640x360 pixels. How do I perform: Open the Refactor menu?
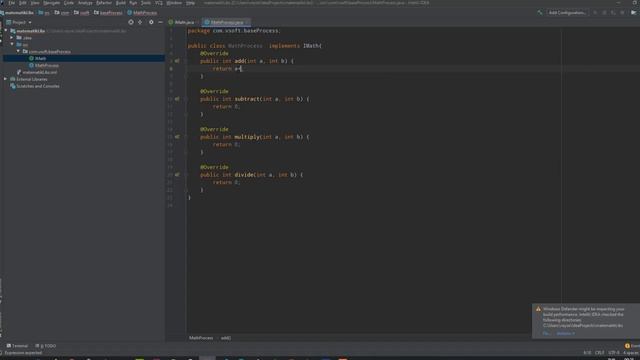point(104,3)
